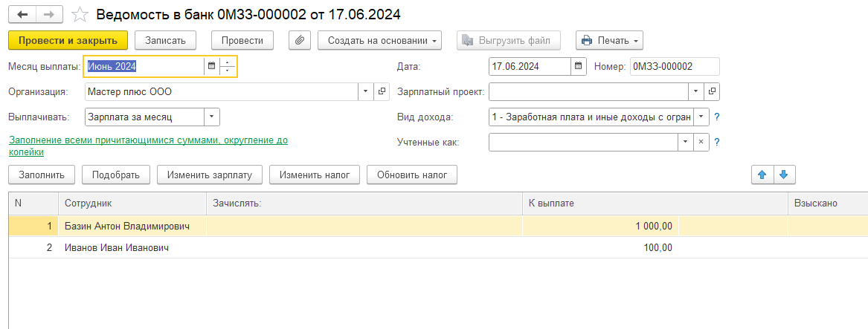Image resolution: width=868 pixels, height=329 pixels.
Task: Click the Взыскано column header
Action: [x=828, y=203]
